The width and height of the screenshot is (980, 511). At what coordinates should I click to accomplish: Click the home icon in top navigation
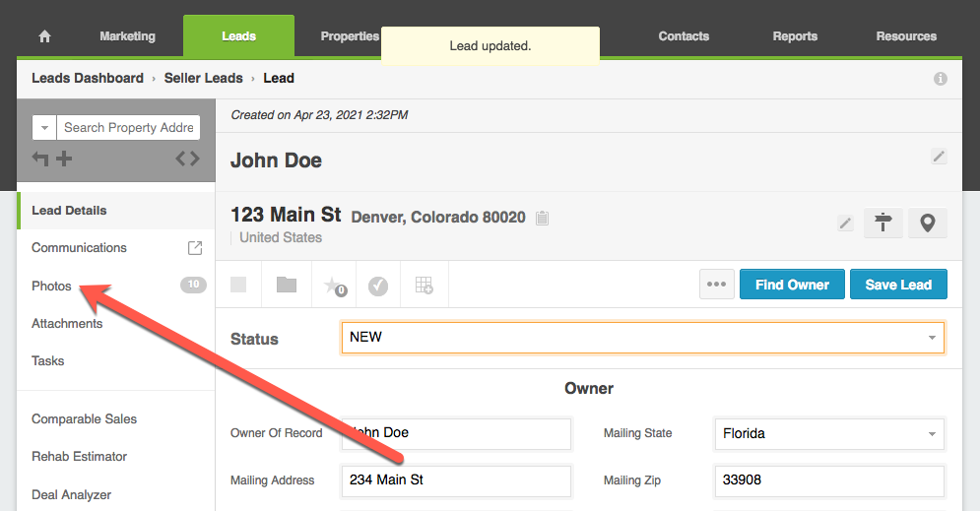(x=44, y=36)
